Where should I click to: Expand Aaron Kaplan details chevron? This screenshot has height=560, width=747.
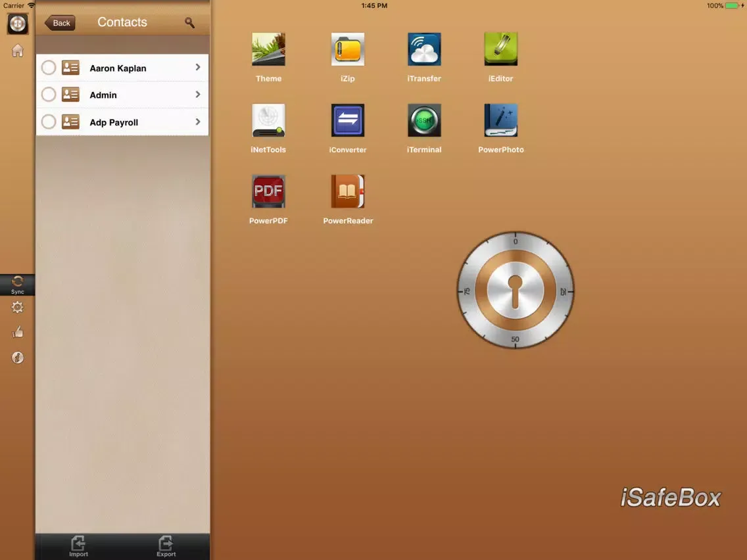point(198,68)
